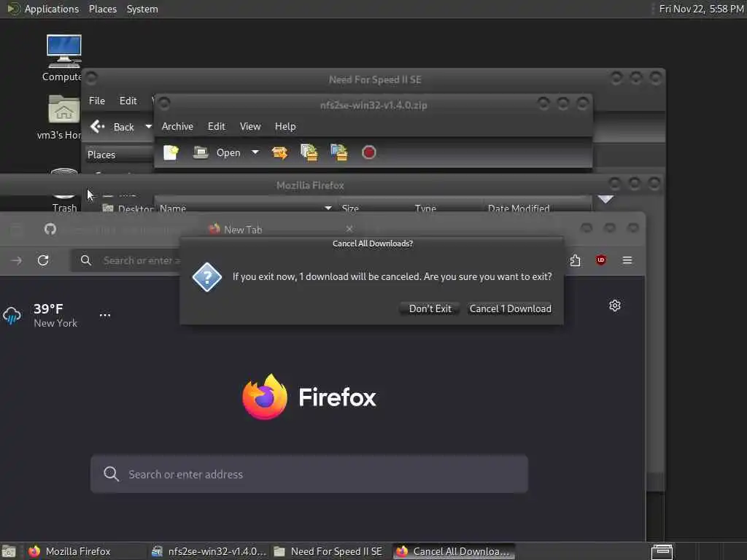Open weather widget three-dots menu
The height and width of the screenshot is (560, 747).
(105, 315)
